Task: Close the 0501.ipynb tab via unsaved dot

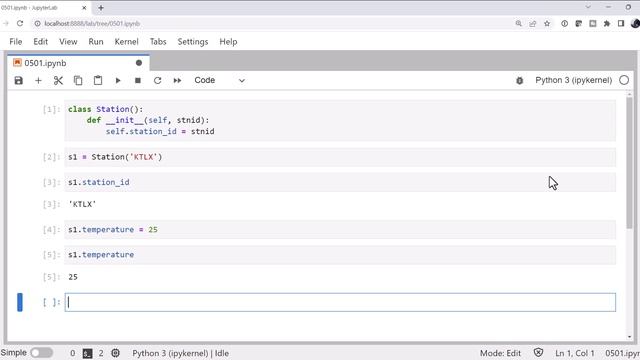Action: (x=139, y=63)
